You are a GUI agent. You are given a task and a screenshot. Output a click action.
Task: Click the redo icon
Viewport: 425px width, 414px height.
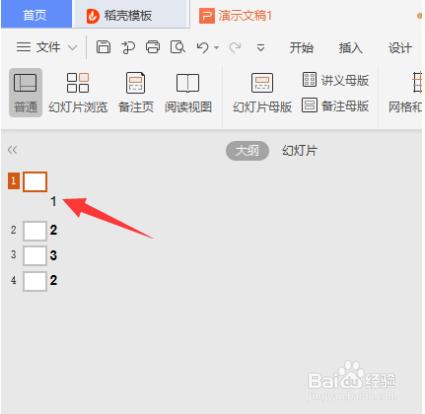(235, 48)
